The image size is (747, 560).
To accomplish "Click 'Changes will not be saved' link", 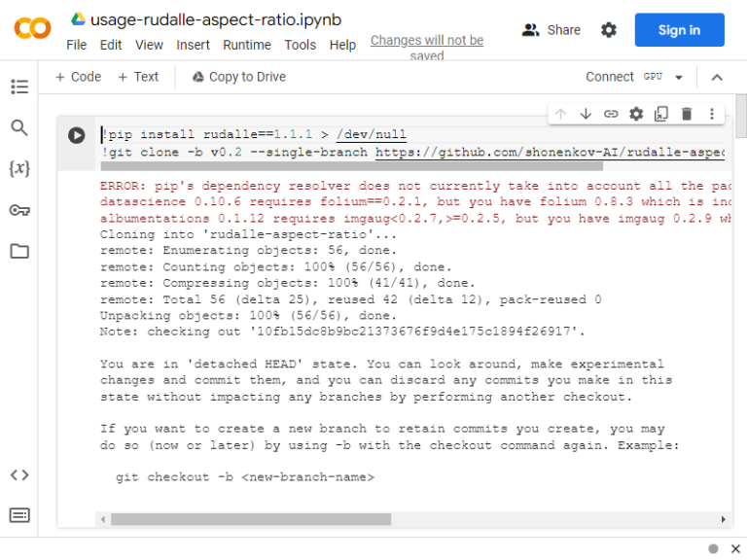I will [427, 48].
